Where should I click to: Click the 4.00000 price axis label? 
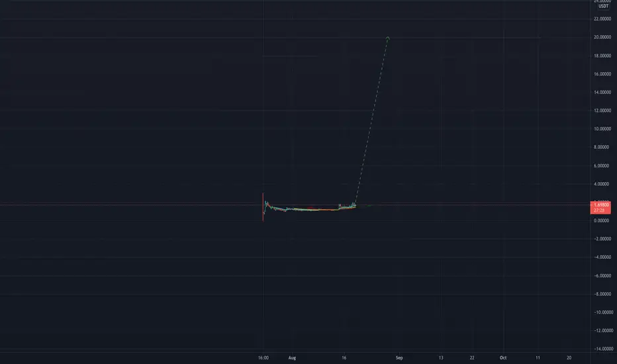[x=602, y=184]
